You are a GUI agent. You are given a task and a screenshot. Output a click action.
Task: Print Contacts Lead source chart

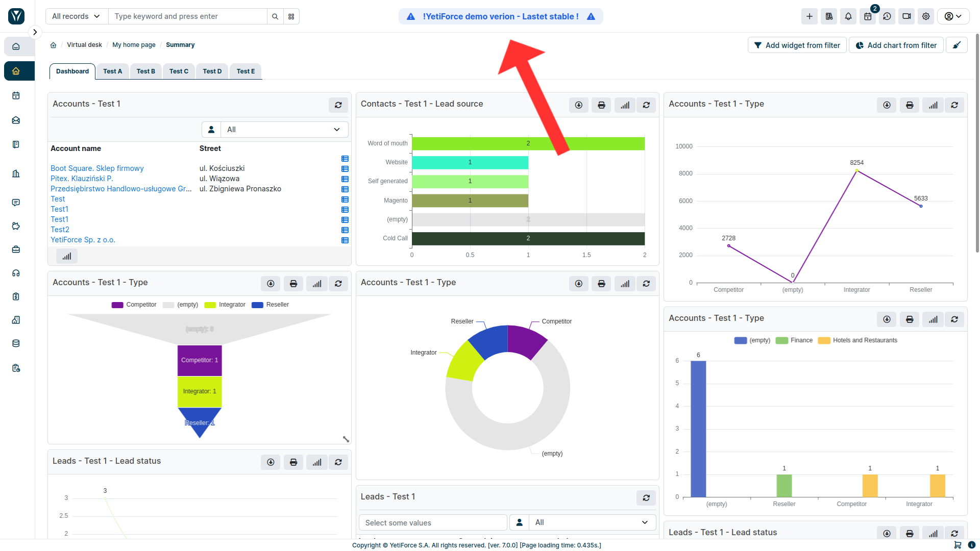point(601,105)
